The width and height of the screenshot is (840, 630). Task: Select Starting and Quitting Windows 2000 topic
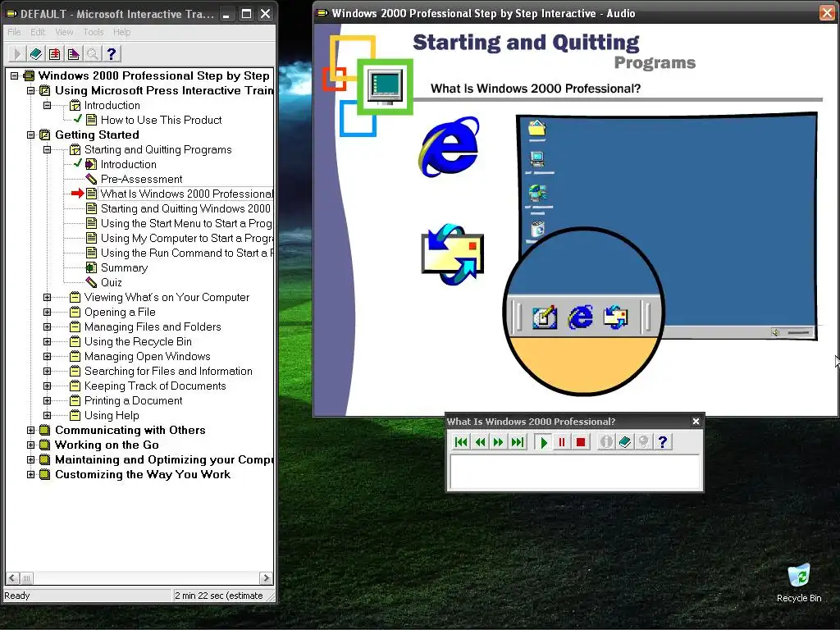[x=185, y=208]
